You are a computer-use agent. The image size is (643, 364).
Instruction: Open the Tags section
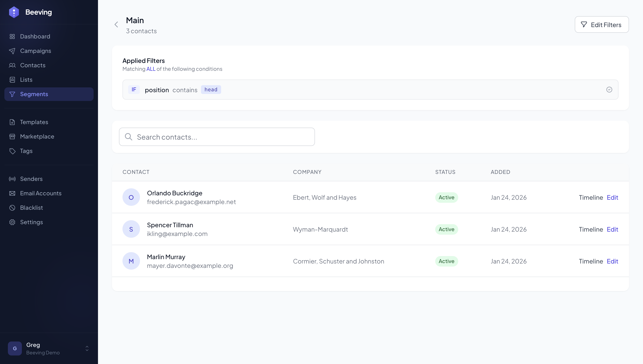[x=26, y=151]
